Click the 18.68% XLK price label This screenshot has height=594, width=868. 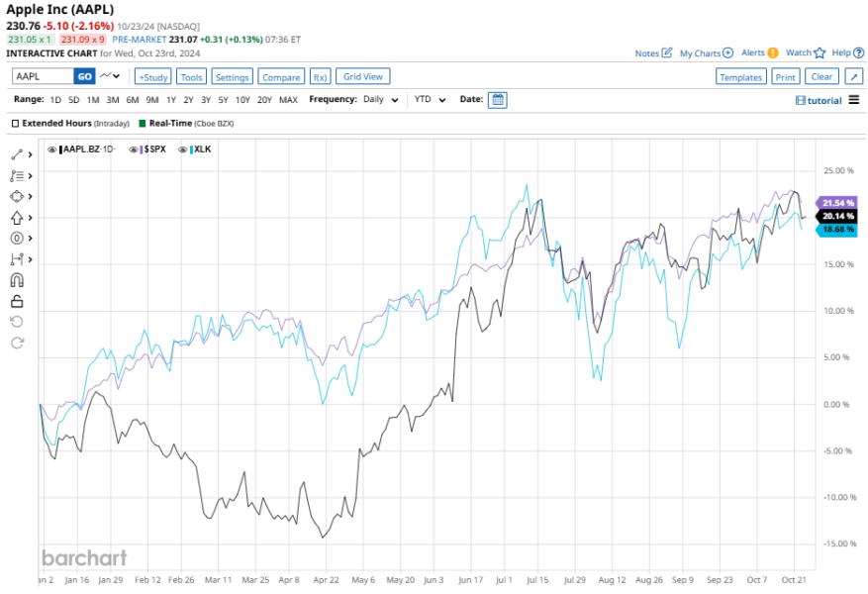tap(836, 230)
